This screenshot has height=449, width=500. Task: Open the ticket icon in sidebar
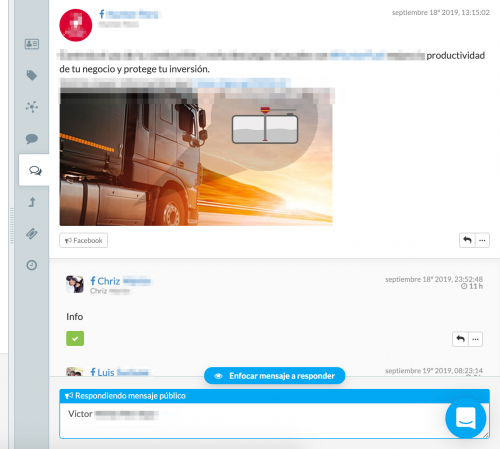(x=32, y=234)
